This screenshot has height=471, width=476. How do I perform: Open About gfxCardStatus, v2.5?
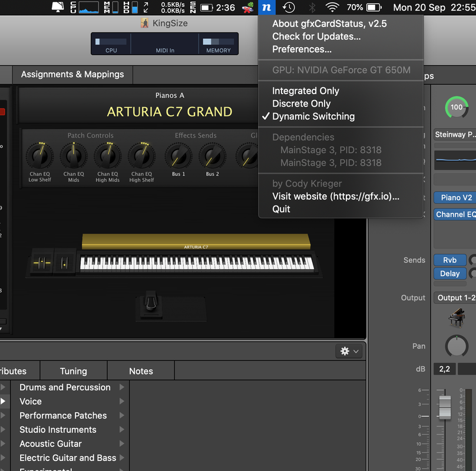click(x=341, y=24)
